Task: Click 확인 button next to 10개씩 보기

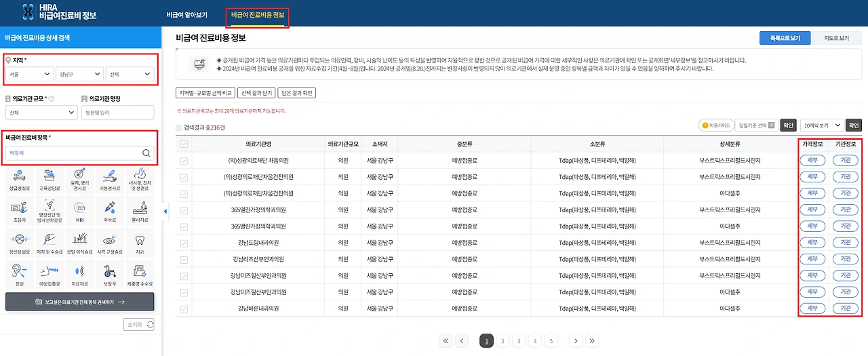Action: point(854,125)
